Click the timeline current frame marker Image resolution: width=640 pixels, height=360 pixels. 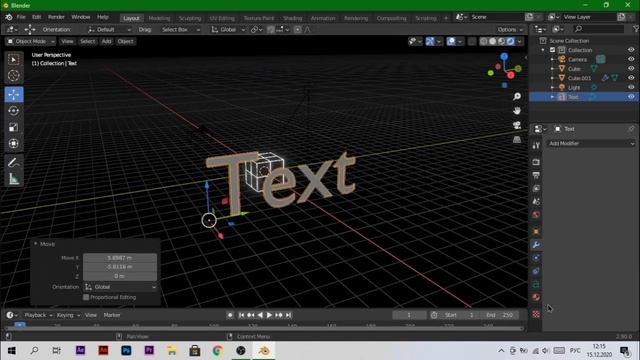[x=20, y=325]
